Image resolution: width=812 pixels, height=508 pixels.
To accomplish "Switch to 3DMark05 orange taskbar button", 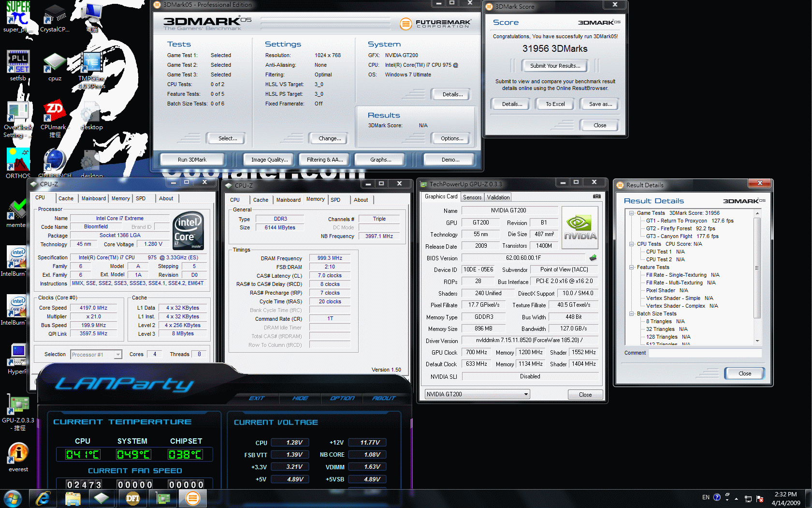I will (192, 498).
